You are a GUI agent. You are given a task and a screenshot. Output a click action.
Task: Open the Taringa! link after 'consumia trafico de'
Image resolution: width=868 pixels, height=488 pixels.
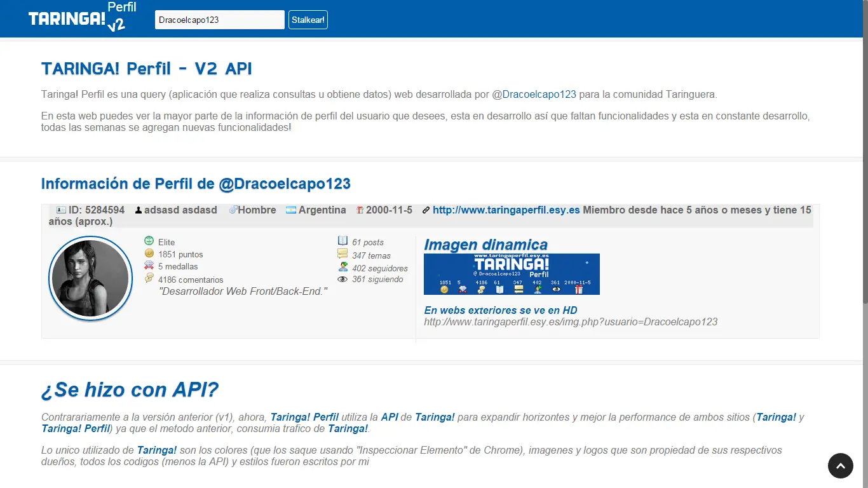pos(348,428)
